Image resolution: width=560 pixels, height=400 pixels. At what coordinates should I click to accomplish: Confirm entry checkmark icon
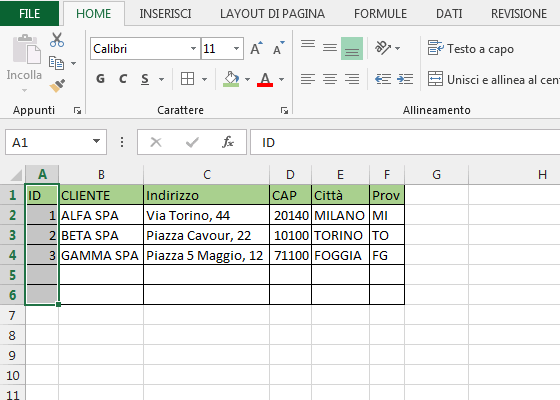192,142
